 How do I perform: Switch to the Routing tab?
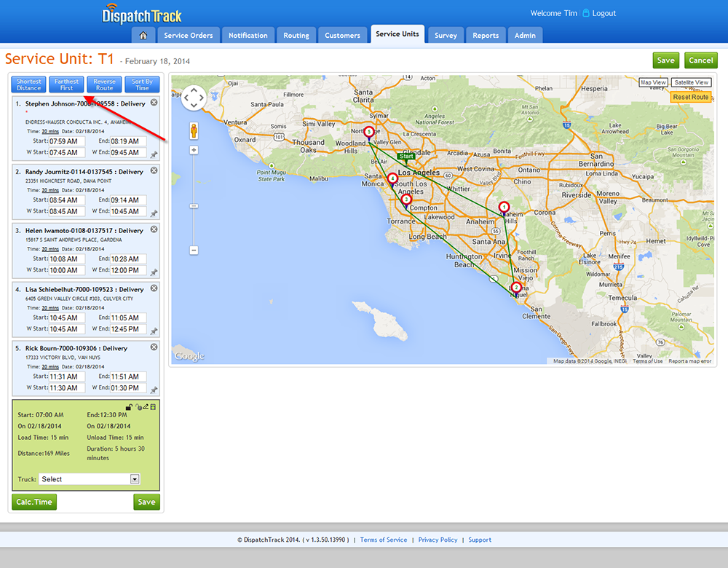tap(296, 34)
